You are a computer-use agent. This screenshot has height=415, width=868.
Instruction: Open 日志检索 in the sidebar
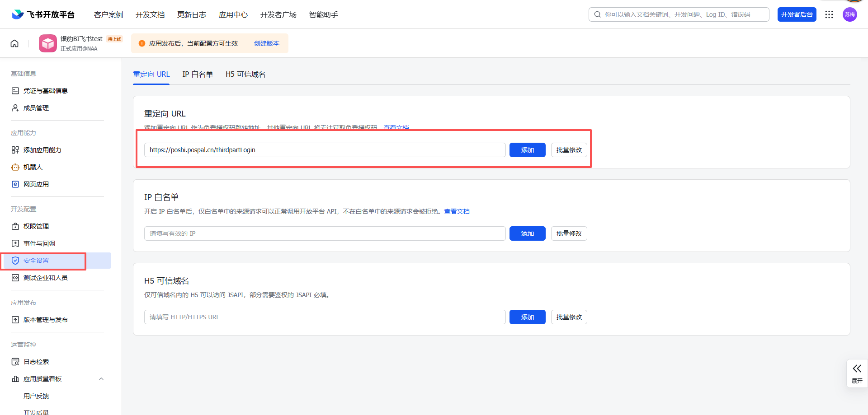[x=36, y=362]
